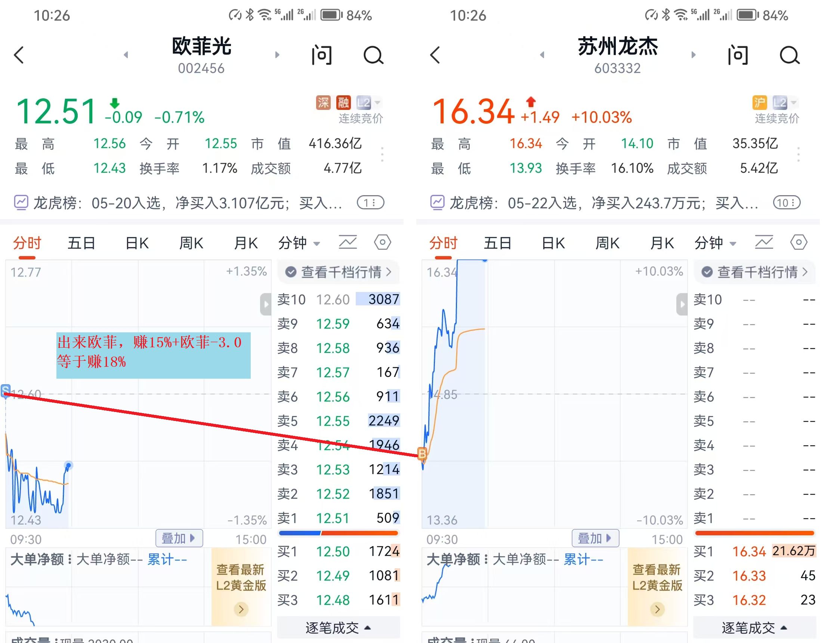The width and height of the screenshot is (840, 643).
Task: Select 分时 tab on 欧菲光 chart
Action: click(27, 243)
